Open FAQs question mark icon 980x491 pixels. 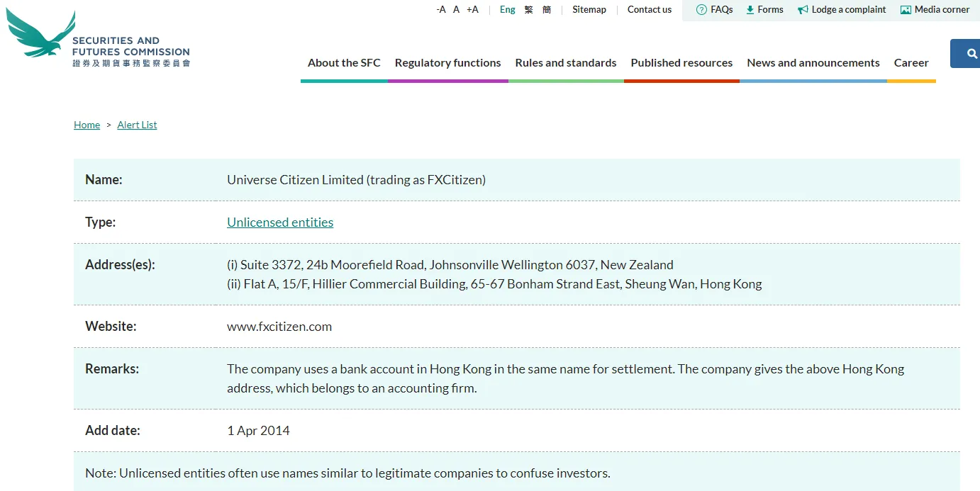(x=701, y=10)
